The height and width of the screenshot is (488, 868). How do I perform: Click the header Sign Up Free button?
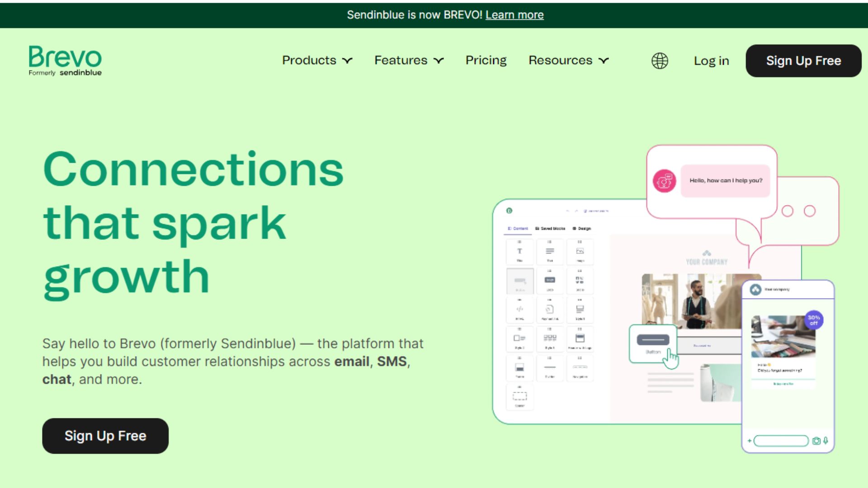tap(803, 61)
